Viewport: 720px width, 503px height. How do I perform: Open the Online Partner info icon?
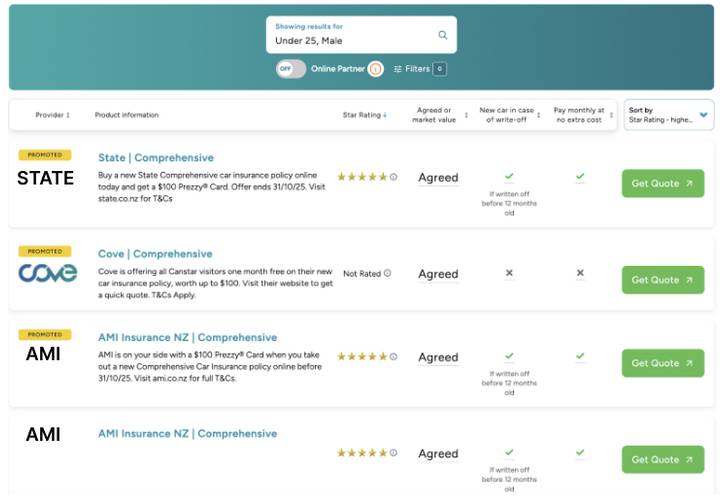pyautogui.click(x=376, y=69)
